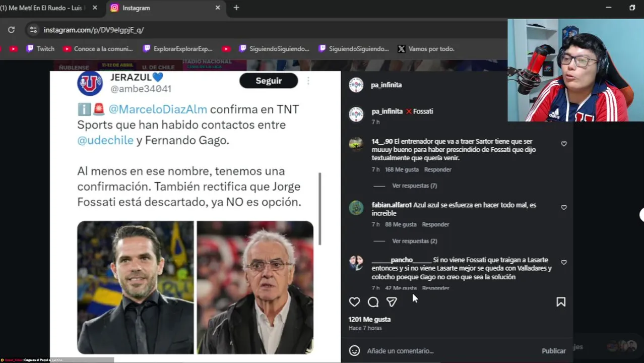The image size is (644, 363).
Task: Like the comment by 14__.90
Action: (x=564, y=144)
